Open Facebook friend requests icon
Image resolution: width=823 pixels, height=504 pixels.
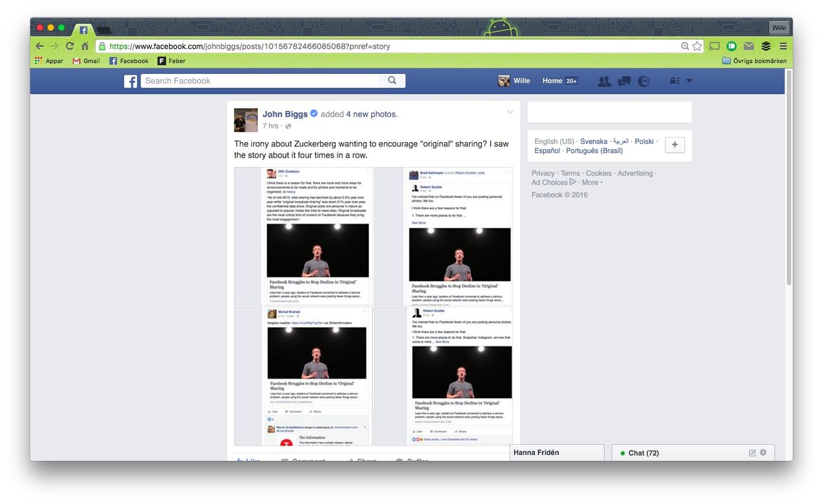[x=604, y=81]
